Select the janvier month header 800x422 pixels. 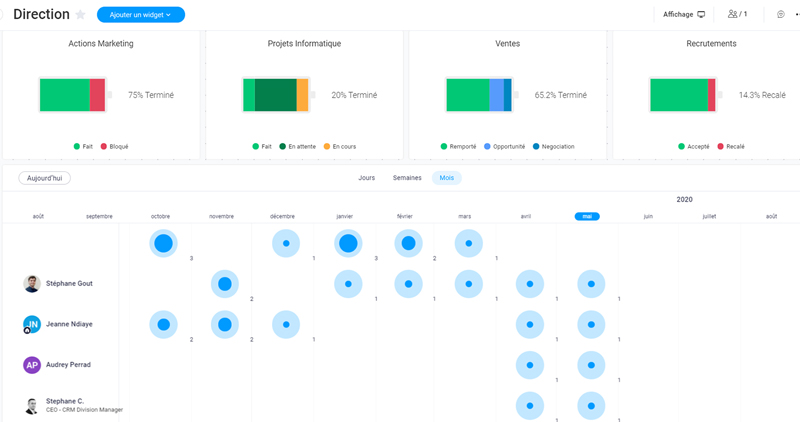coord(344,216)
